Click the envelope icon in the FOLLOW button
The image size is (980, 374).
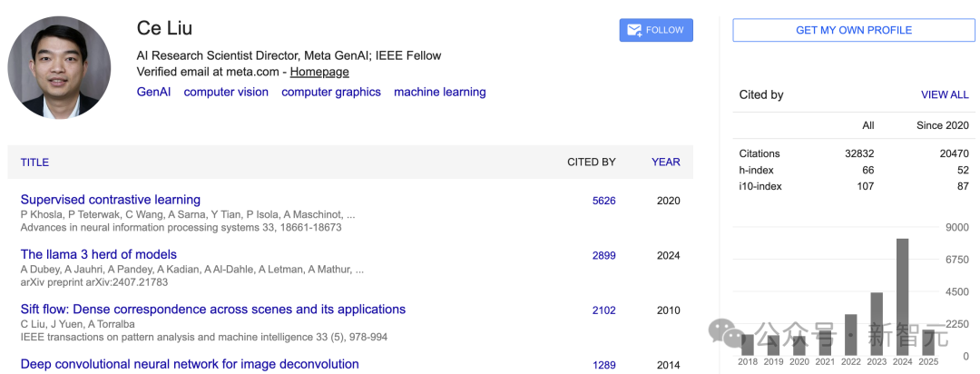634,30
